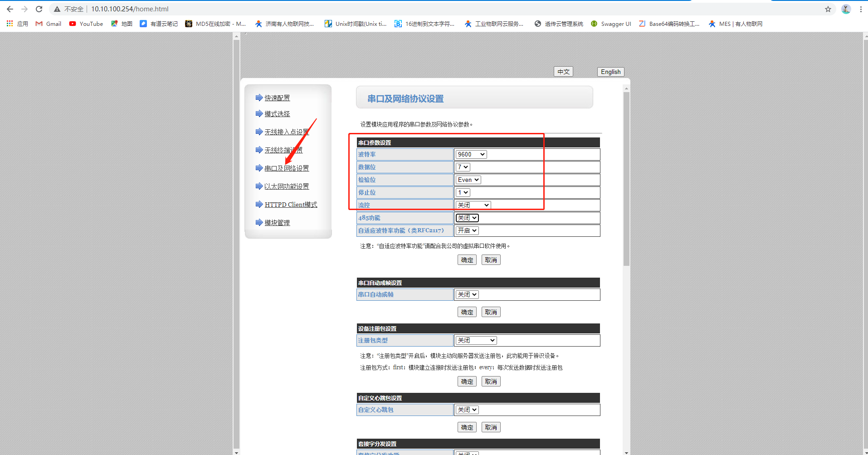Open 模块管理 in the sidebar menu
Viewport: 868px width, 455px height.
(277, 223)
